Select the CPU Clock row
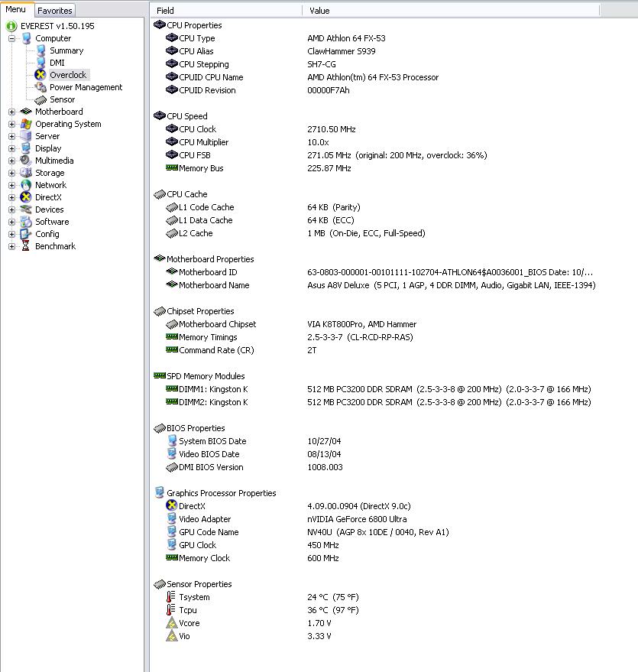 coord(197,129)
